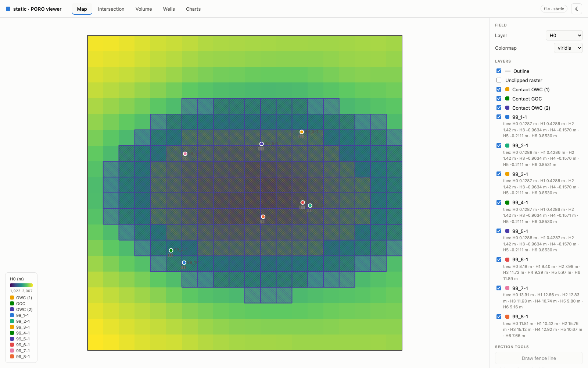Uncheck the Contact OWC (2) layer

click(499, 108)
